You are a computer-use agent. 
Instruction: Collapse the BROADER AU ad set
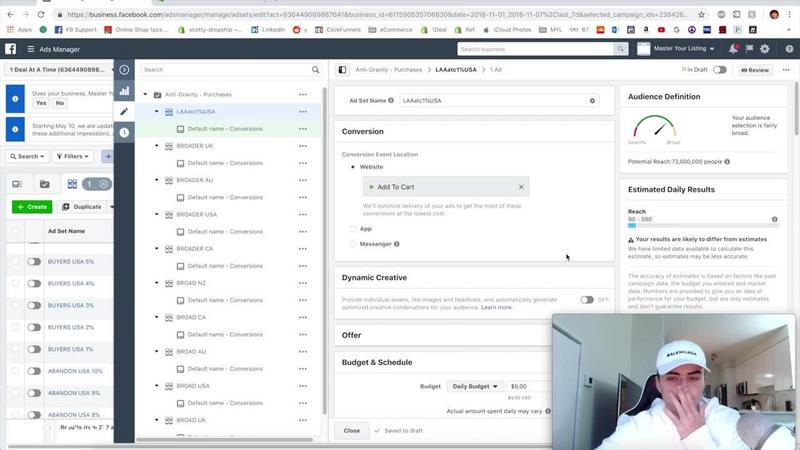click(x=157, y=180)
